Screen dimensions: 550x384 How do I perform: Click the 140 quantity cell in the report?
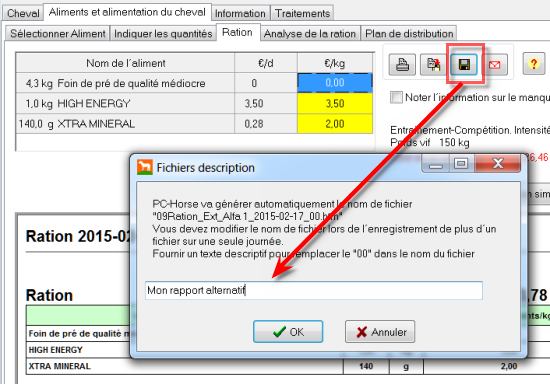pos(366,366)
